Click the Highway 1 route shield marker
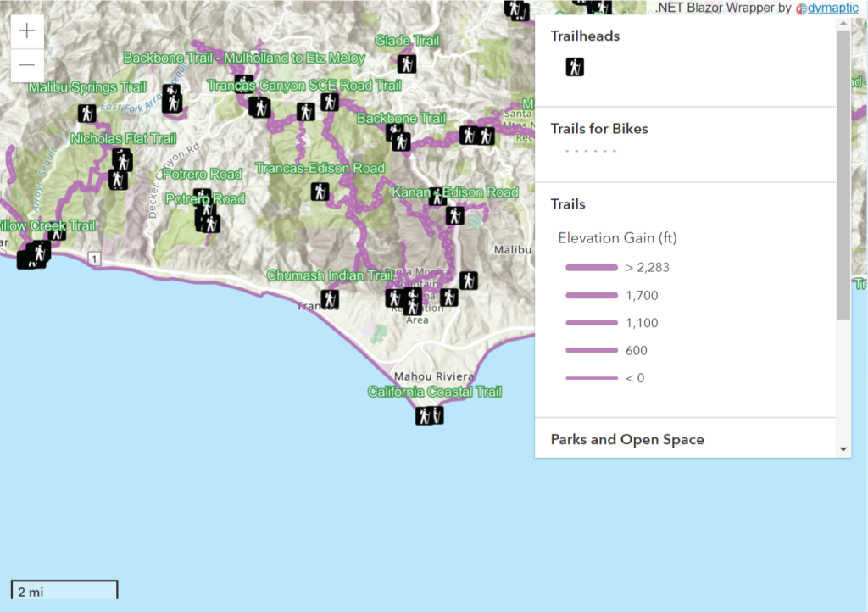This screenshot has width=868, height=612. (97, 258)
